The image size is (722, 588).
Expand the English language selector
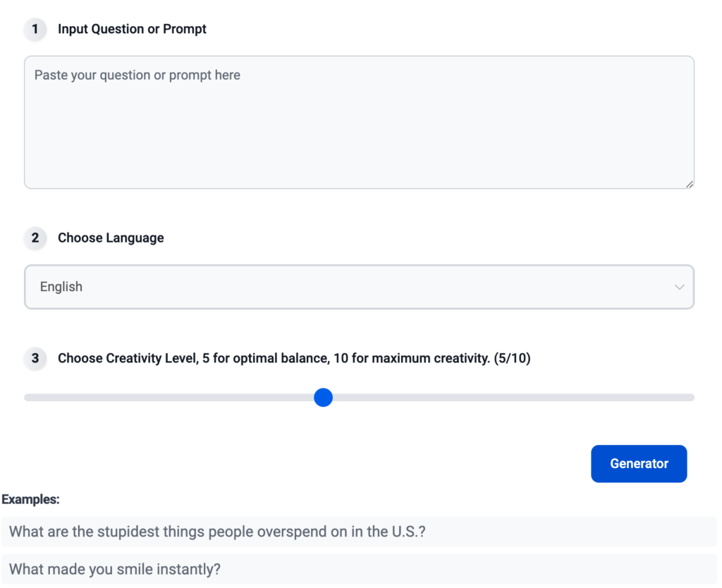[359, 287]
